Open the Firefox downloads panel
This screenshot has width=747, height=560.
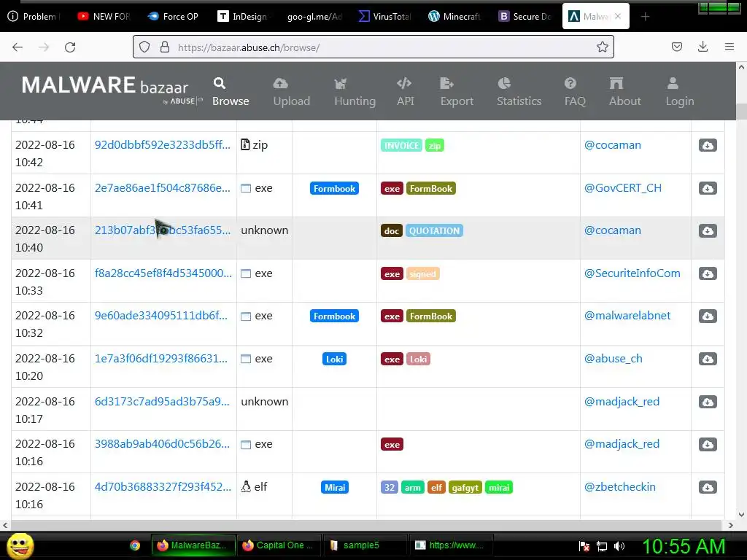tap(703, 47)
